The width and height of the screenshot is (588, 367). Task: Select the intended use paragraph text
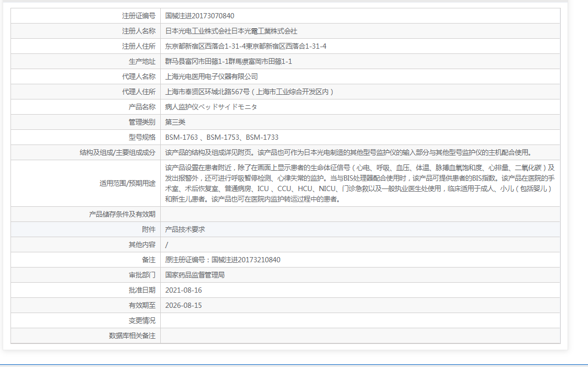[x=360, y=183]
